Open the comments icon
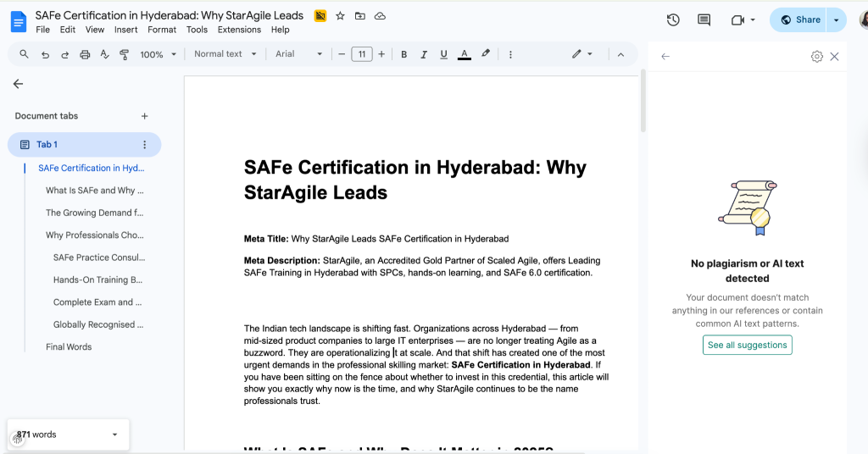This screenshot has width=868, height=454. [x=704, y=19]
